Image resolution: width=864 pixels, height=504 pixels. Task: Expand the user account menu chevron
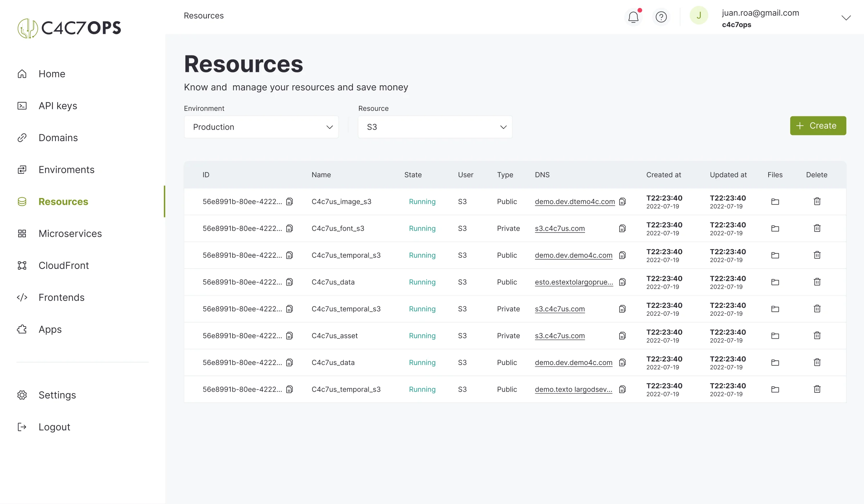(846, 18)
